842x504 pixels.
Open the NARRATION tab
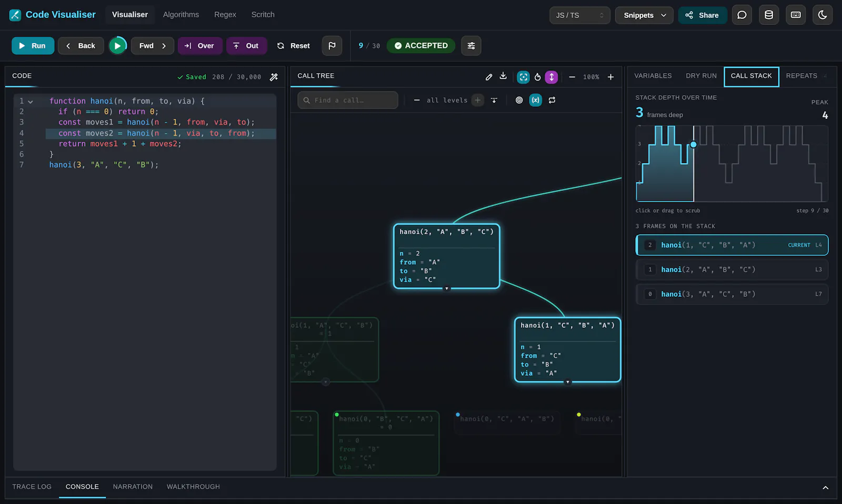click(x=133, y=487)
